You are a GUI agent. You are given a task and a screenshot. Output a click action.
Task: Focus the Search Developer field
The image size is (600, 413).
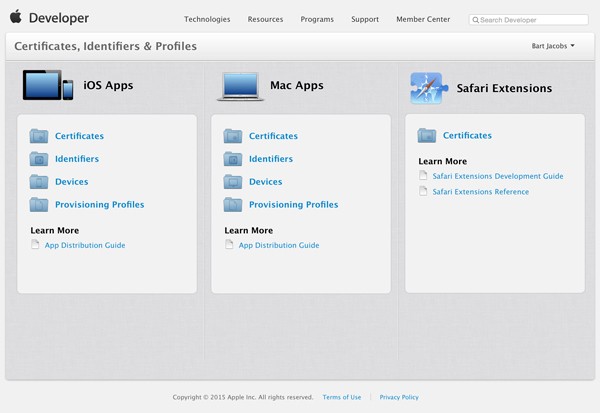pos(528,20)
